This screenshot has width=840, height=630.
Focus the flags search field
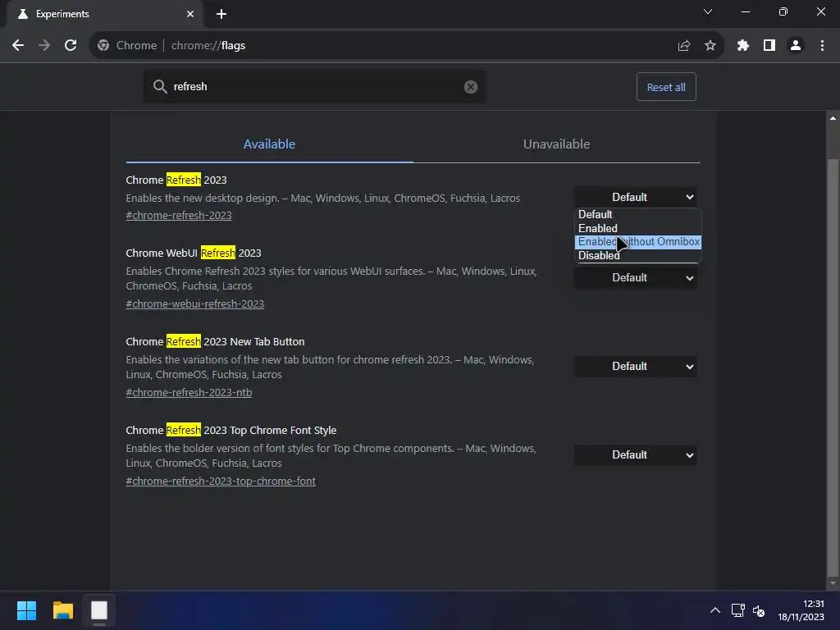pos(314,86)
